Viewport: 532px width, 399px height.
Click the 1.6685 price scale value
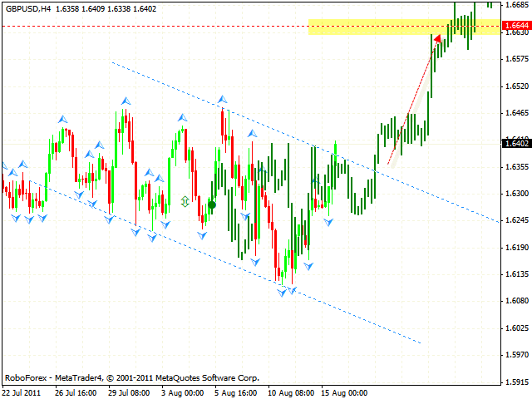516,5
